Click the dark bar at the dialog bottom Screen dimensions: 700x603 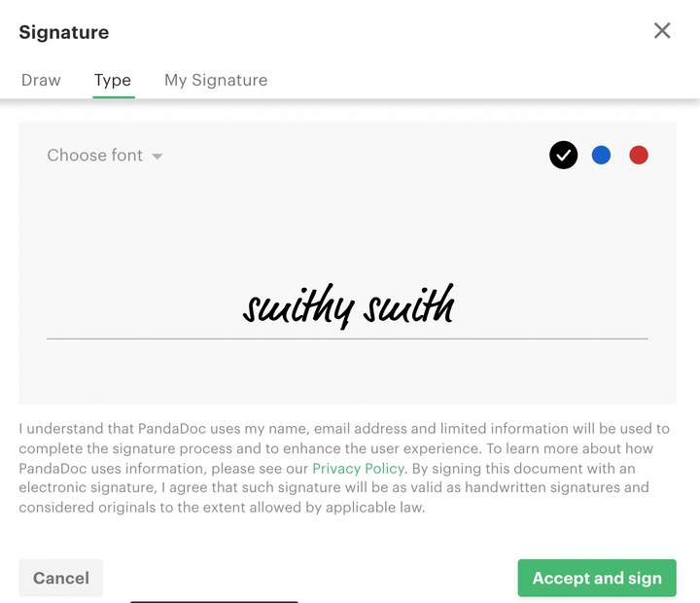pyautogui.click(x=214, y=600)
